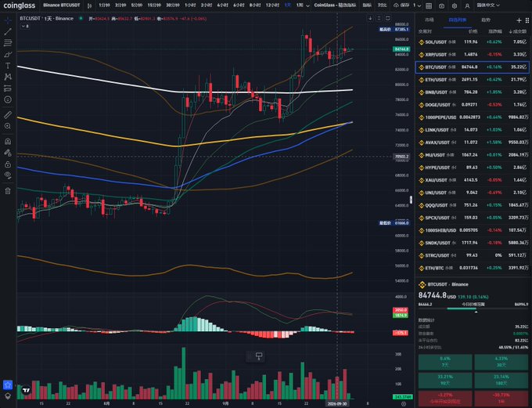The image size is (532, 408).
Task: Select the SOL/USDT watchlist row
Action: pos(473,42)
